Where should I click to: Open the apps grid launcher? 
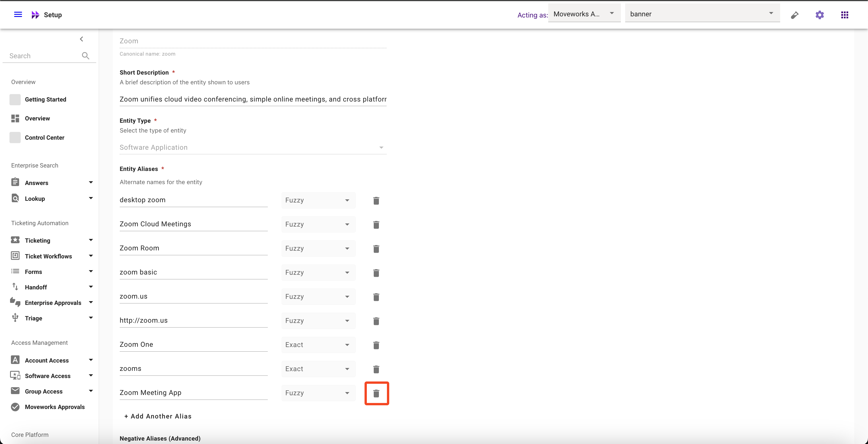844,15
